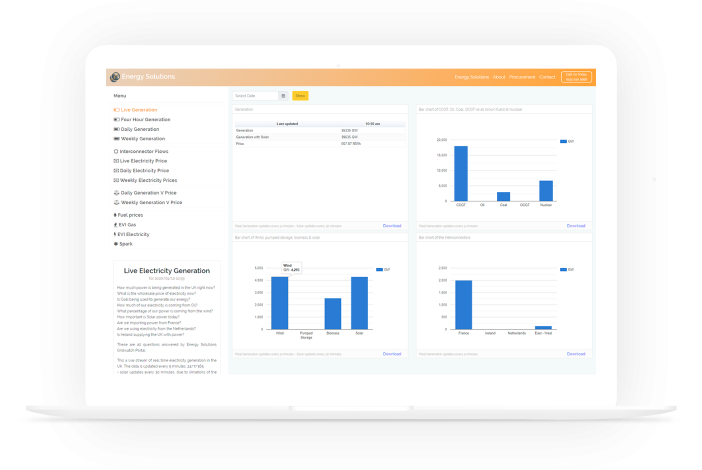Click the Fuel prices flame icon
The image size is (702, 470).
pos(116,215)
